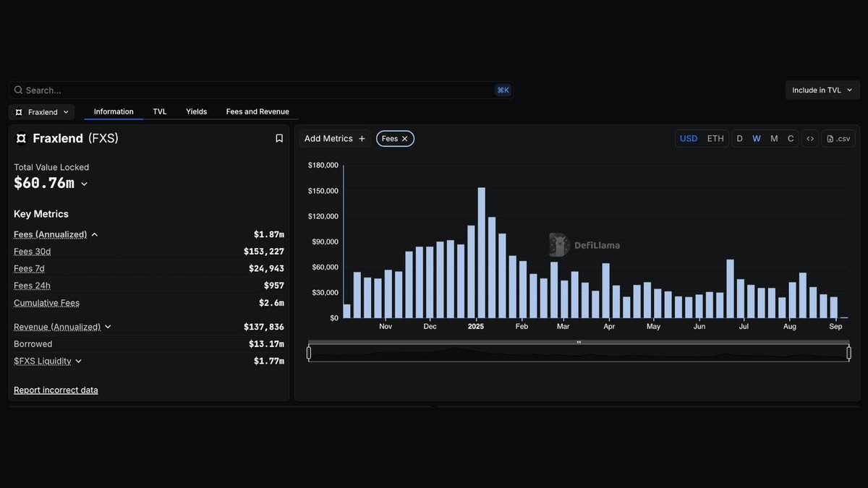Screen dimensions: 868x488
Task: Open Add Metrics menu
Action: 335,139
